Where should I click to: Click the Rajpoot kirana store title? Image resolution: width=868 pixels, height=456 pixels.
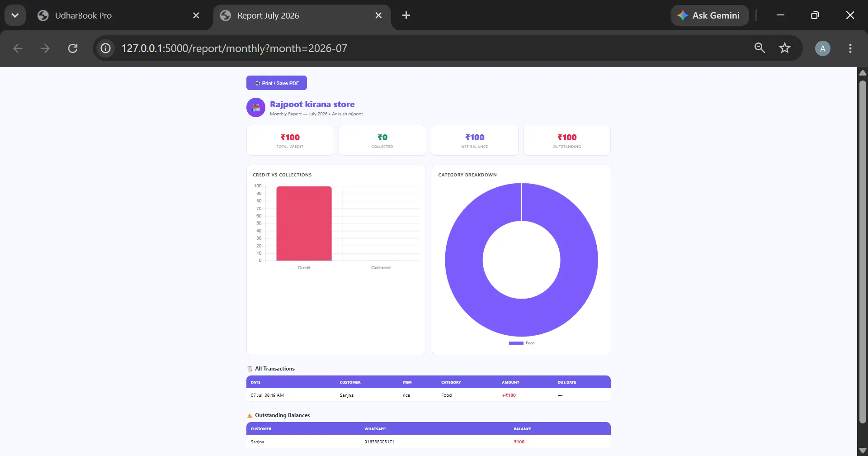(312, 104)
